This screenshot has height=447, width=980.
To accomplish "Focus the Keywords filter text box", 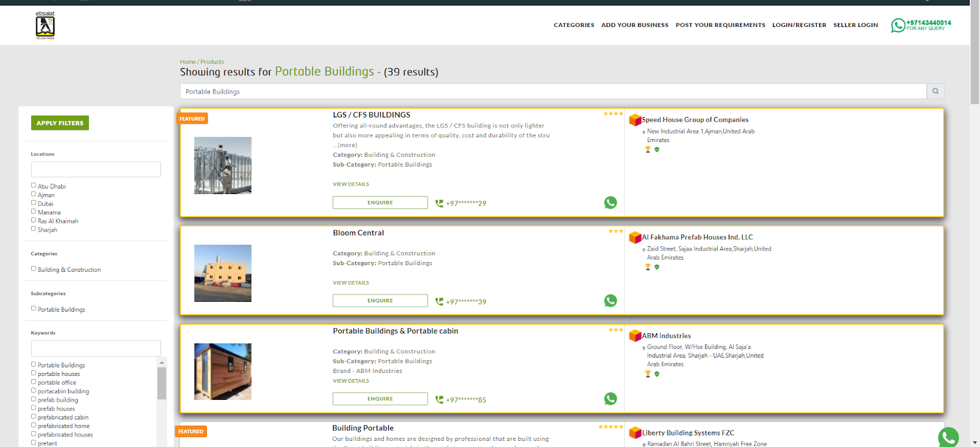I will click(96, 348).
